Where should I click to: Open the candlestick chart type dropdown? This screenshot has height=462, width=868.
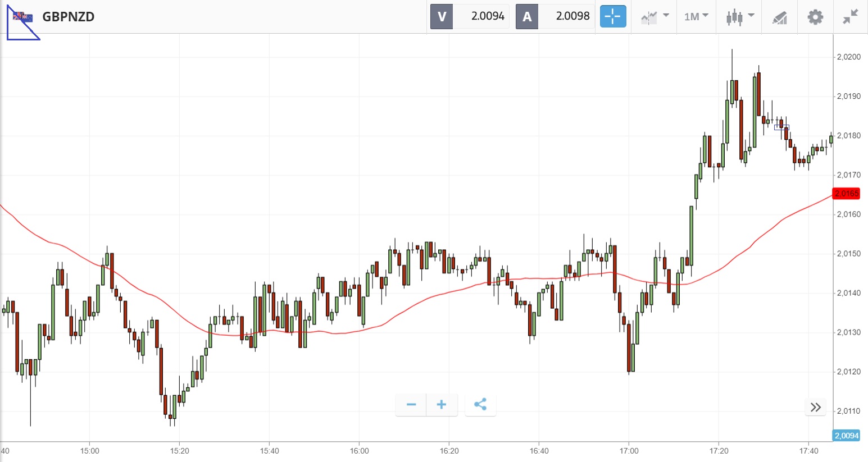[739, 16]
